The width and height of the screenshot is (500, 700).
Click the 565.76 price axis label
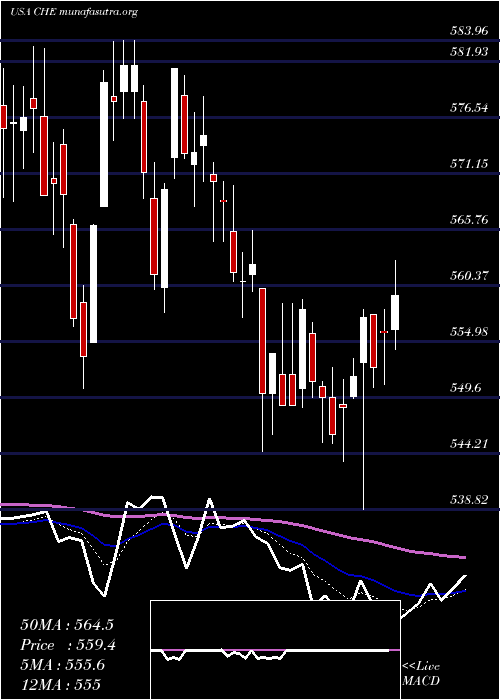(468, 220)
